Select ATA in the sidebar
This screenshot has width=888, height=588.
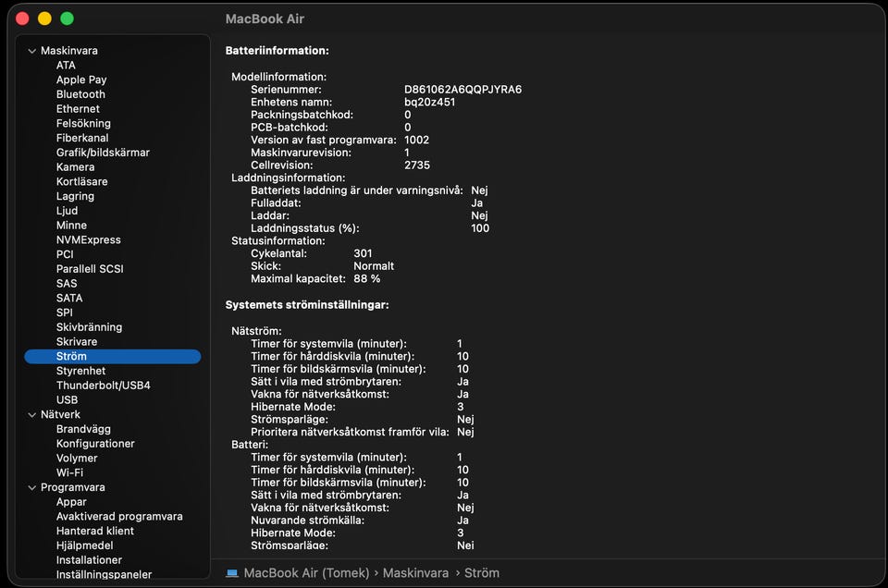point(66,65)
